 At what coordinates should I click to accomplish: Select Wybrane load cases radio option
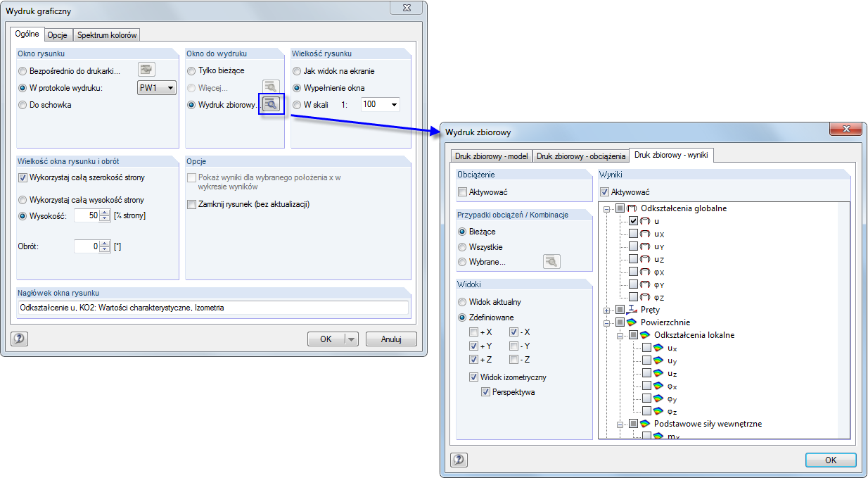coord(462,262)
